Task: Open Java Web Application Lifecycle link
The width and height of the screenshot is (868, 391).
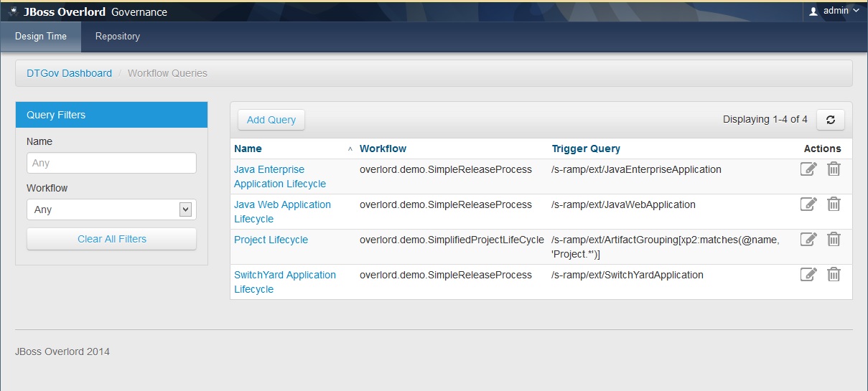Action: (x=282, y=212)
